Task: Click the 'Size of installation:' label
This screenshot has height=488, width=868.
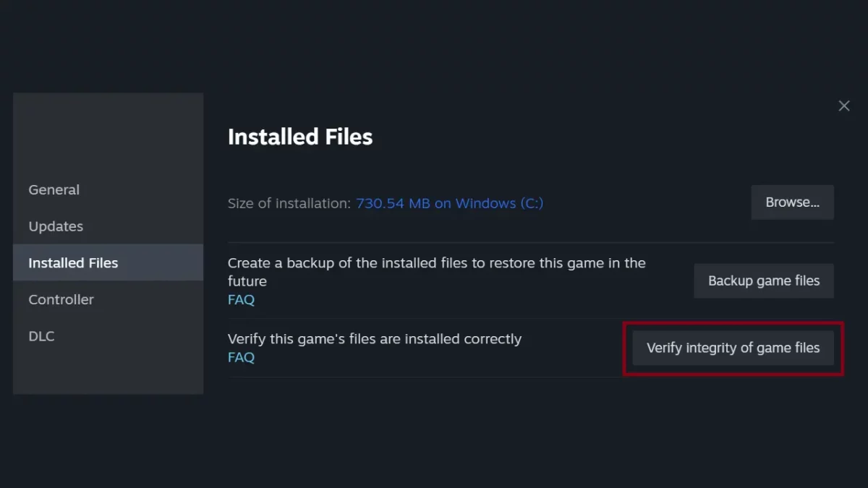Action: (x=289, y=203)
